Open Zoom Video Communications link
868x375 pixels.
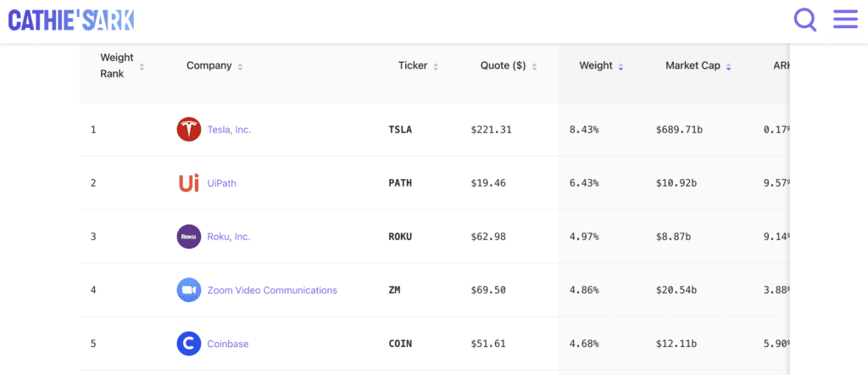[272, 289]
